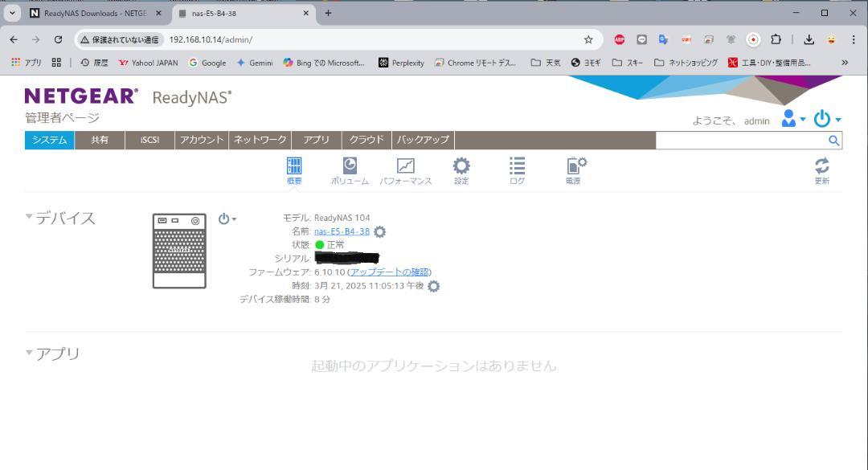The width and height of the screenshot is (868, 470).
Task: Open the Perplexity bookmark
Action: click(x=401, y=63)
